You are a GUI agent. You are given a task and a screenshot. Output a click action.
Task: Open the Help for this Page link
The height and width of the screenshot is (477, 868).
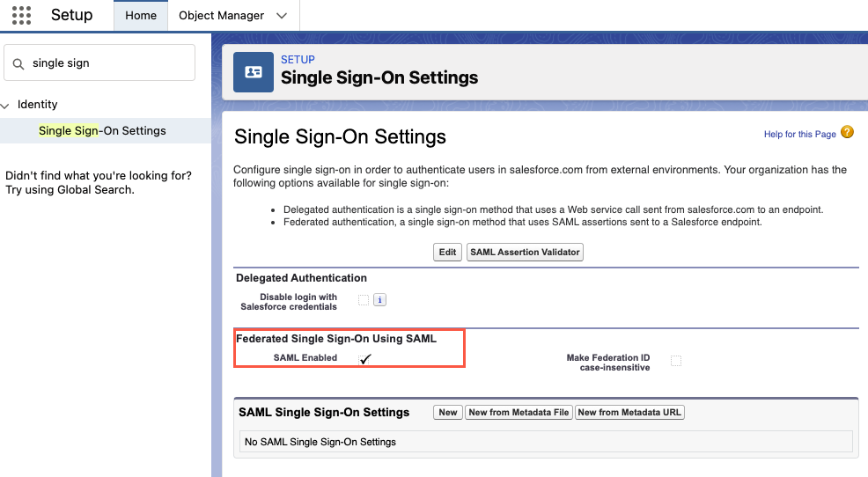800,134
